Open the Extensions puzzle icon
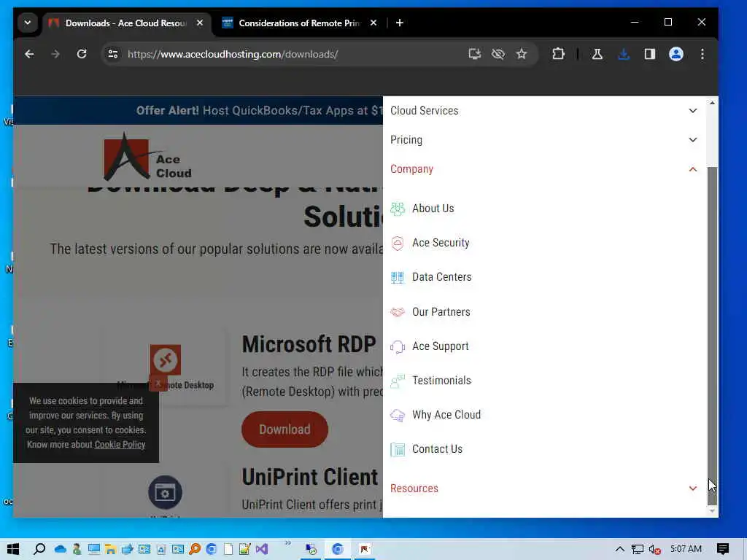The width and height of the screenshot is (747, 560). click(x=558, y=54)
